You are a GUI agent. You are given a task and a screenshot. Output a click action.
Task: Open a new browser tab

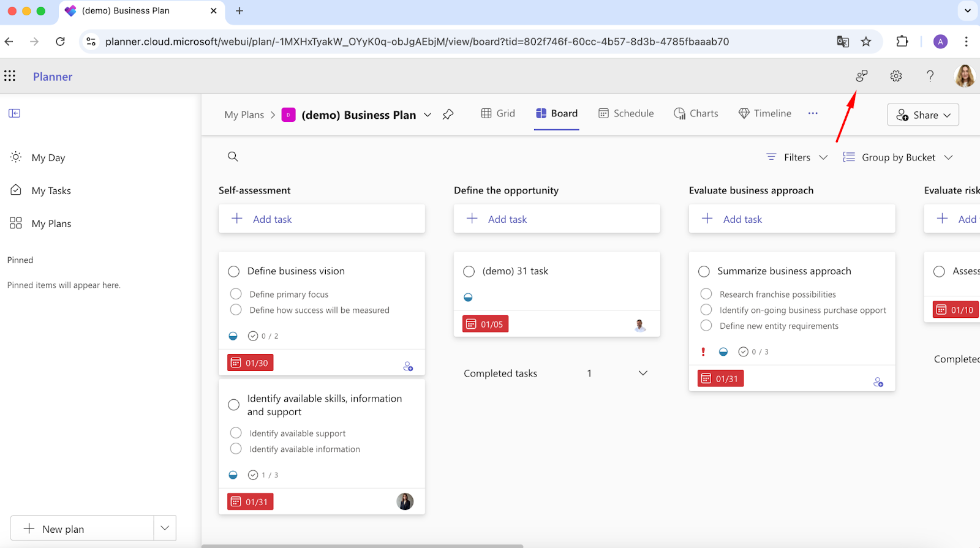[239, 11]
